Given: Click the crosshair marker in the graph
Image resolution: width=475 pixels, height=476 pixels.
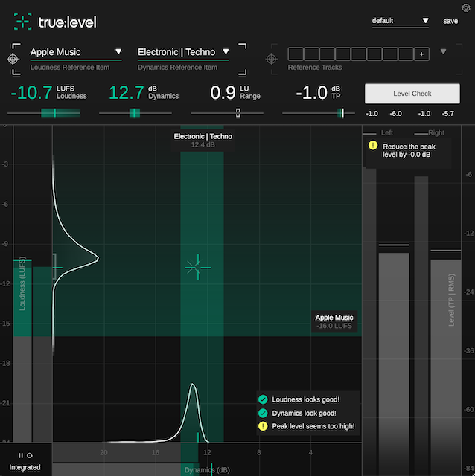Looking at the screenshot, I should [x=197, y=267].
